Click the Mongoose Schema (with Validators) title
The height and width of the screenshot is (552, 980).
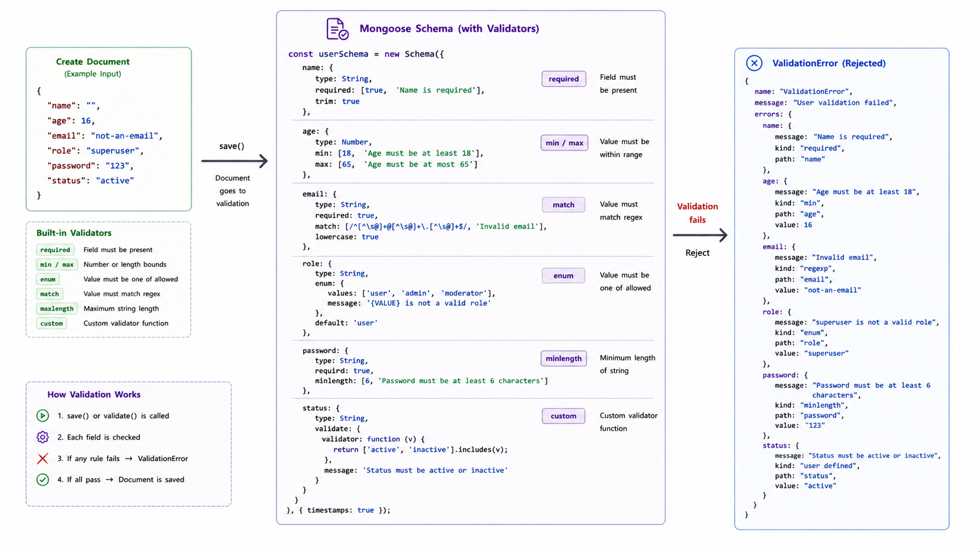coord(449,29)
